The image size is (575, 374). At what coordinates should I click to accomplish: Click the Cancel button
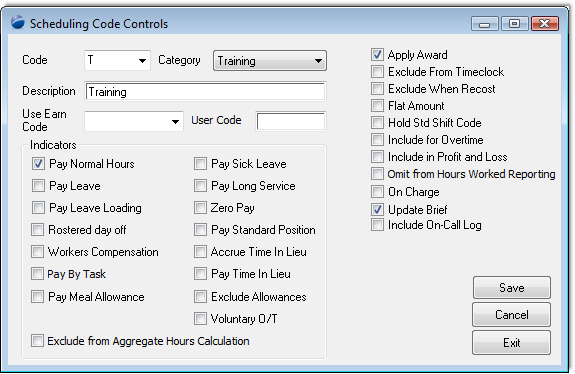(512, 315)
